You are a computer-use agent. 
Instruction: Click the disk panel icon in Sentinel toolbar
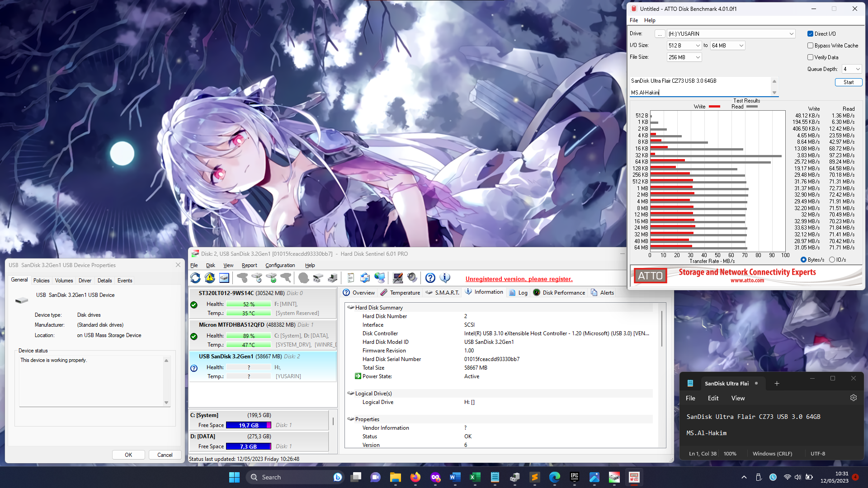(224, 278)
